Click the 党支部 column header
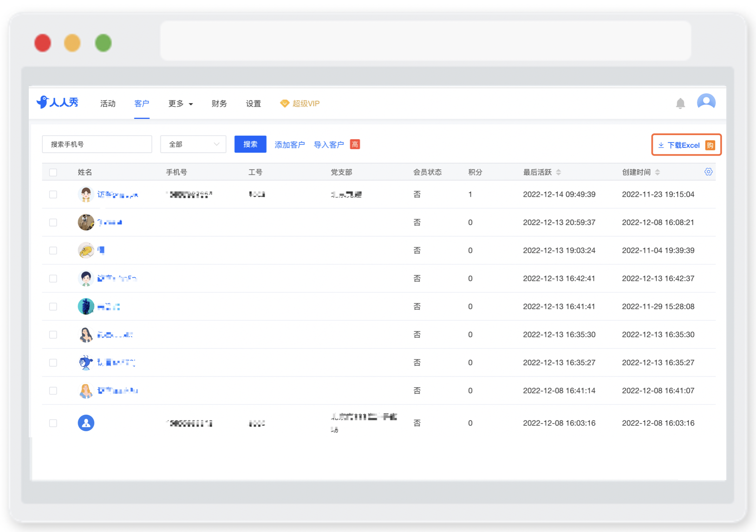The width and height of the screenshot is (756, 532). (341, 172)
